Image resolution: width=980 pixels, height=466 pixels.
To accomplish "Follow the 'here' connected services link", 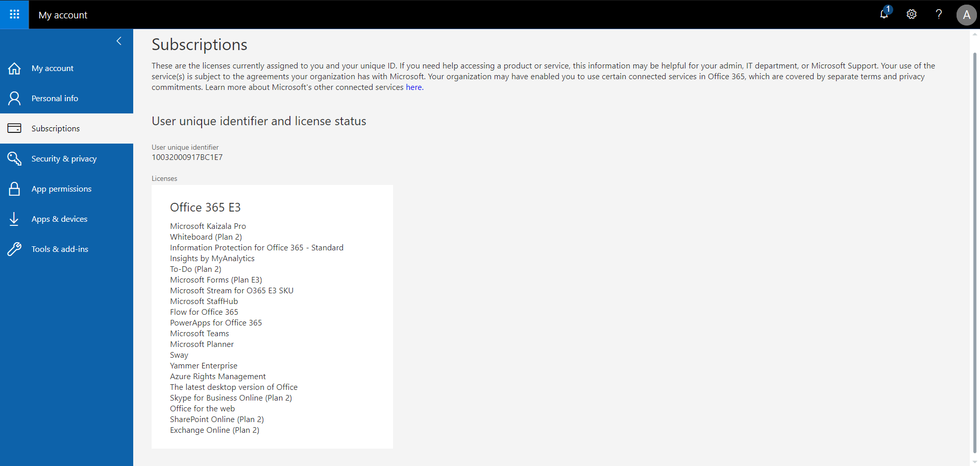I will [414, 87].
